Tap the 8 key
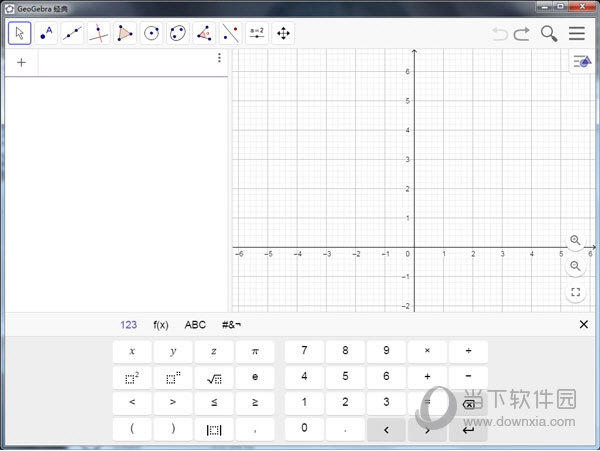 (x=345, y=351)
